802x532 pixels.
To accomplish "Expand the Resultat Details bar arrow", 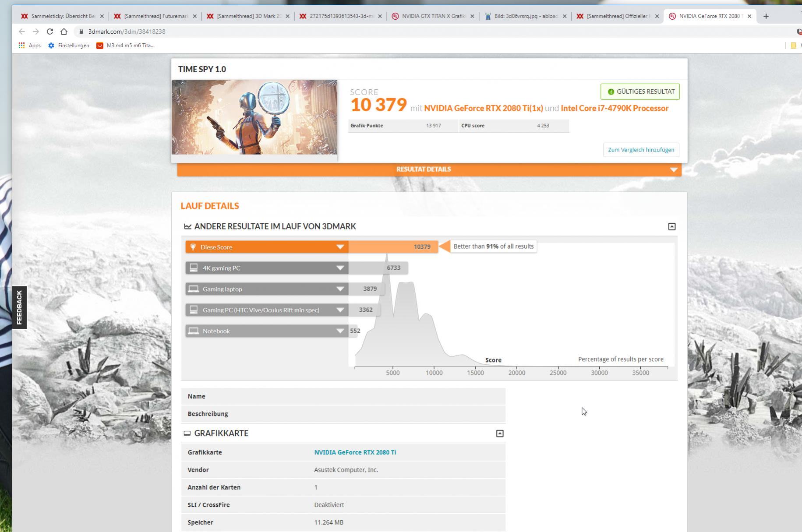I will 674,169.
